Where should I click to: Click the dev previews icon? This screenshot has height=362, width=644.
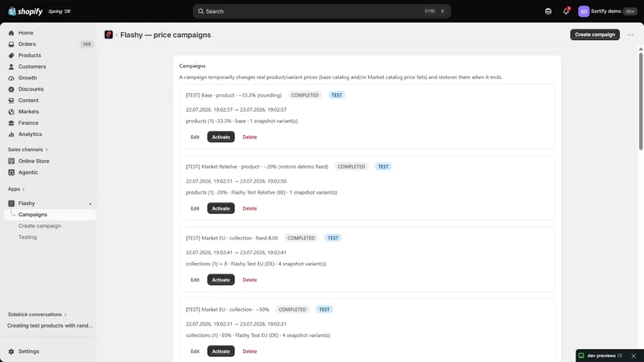pyautogui.click(x=581, y=356)
